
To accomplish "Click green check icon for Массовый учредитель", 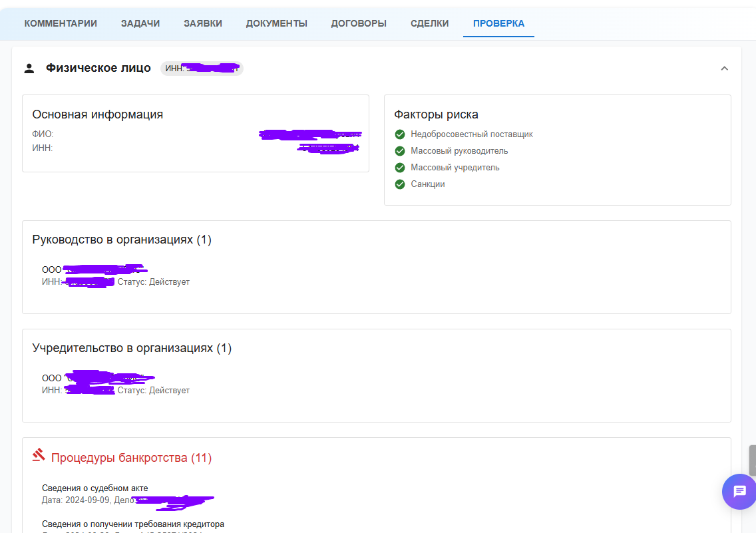I will click(400, 168).
